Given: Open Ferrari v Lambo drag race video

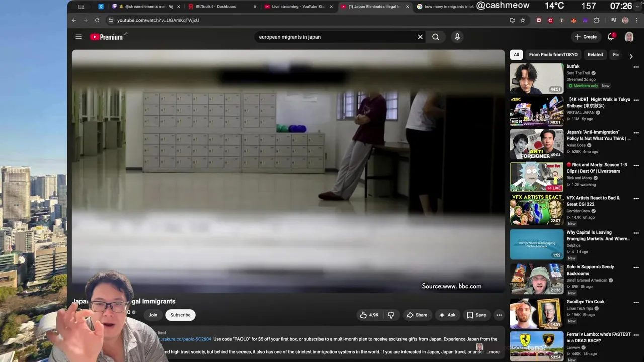Looking at the screenshot, I should tap(537, 346).
